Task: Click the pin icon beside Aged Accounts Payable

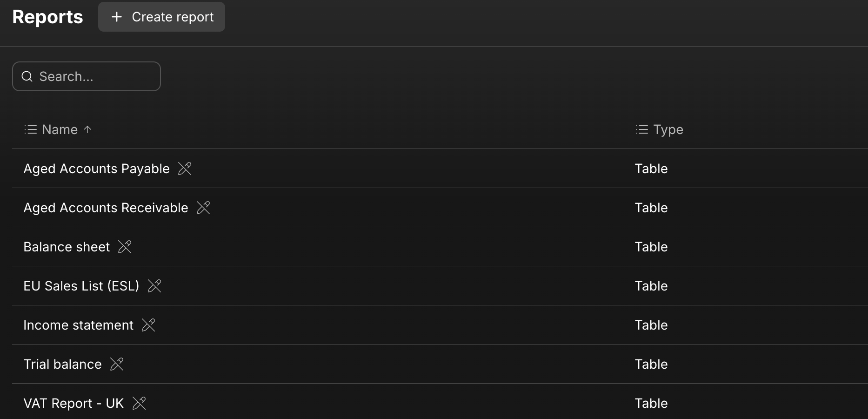Action: (x=185, y=169)
